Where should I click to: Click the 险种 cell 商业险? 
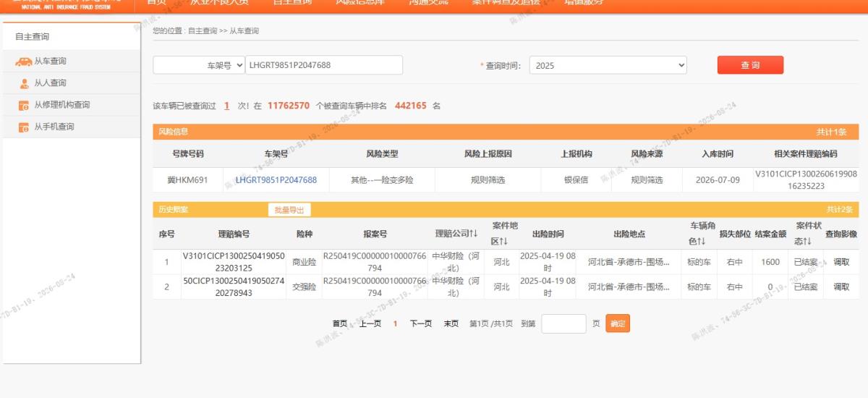304,262
